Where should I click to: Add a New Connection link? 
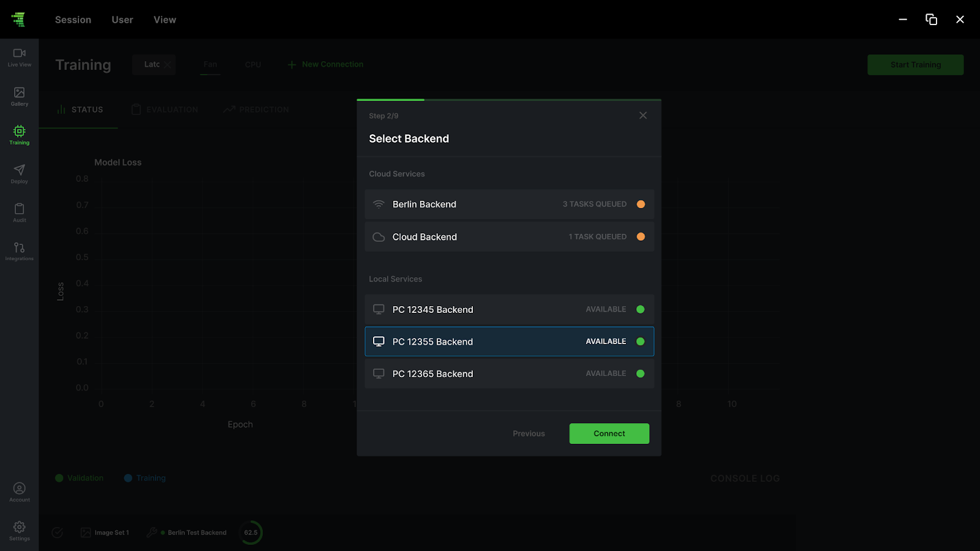333,64
